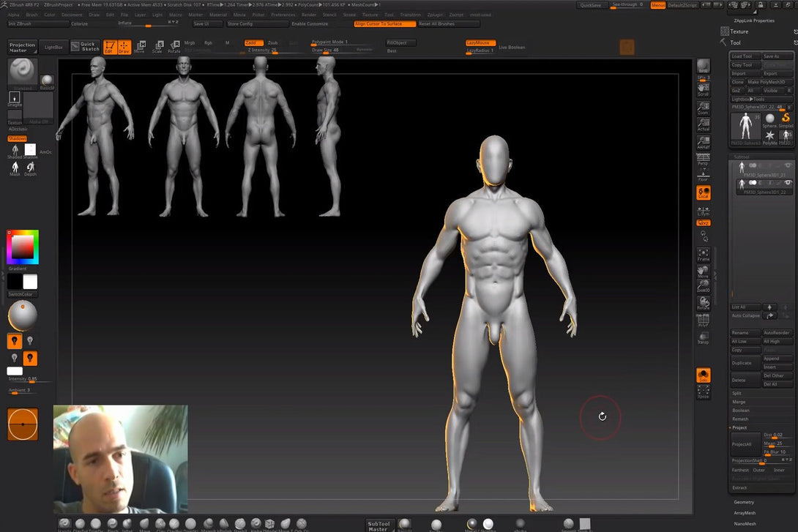798x532 pixels.
Task: Toggle Zsub mode
Action: [x=273, y=42]
